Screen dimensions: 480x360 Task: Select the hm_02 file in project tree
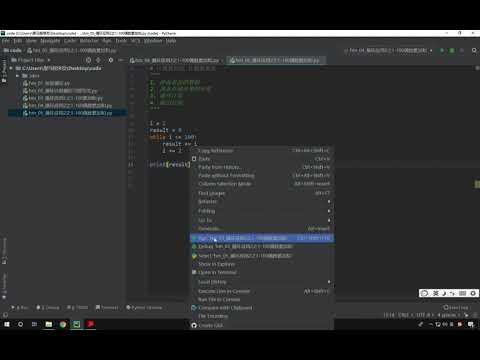60,91
